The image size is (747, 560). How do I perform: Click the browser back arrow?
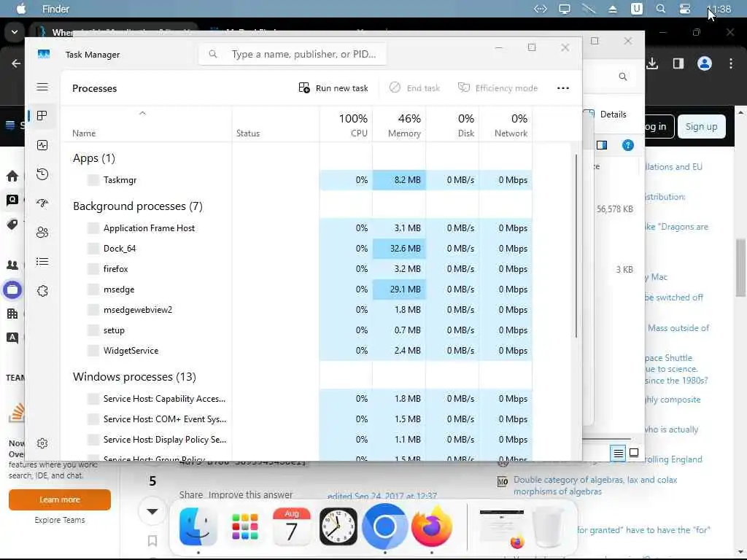tap(16, 63)
